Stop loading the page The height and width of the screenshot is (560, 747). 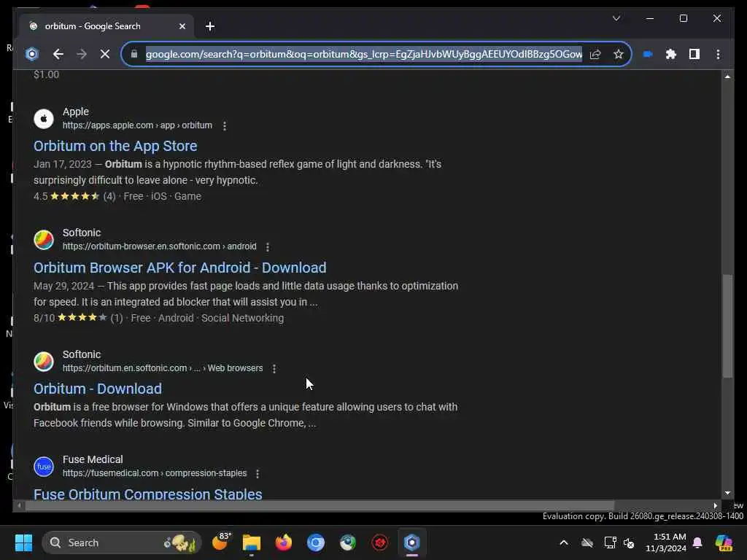105,54
